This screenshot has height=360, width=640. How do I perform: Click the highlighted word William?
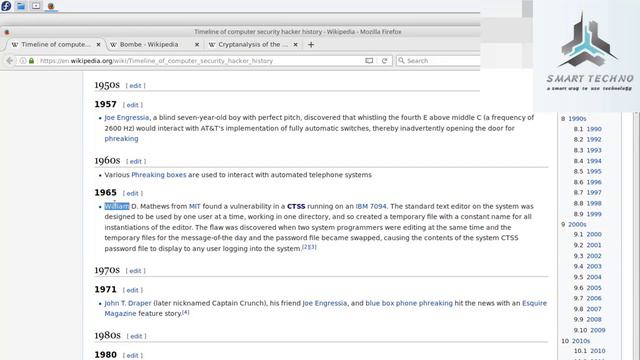[117, 207]
